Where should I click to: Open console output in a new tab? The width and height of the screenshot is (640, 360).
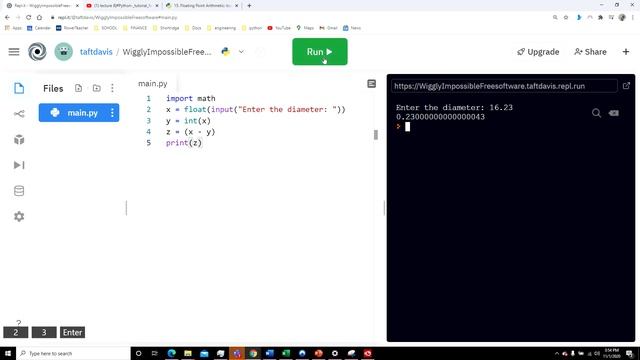[x=626, y=86]
